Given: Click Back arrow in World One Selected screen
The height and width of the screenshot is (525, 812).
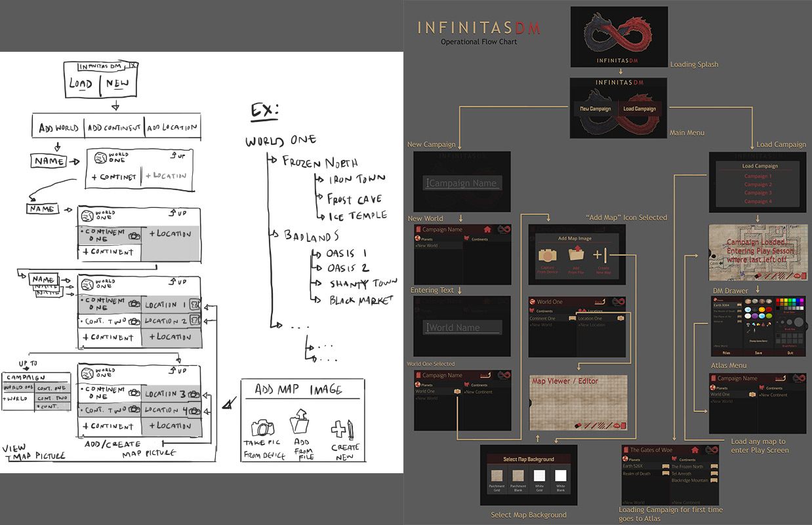Looking at the screenshot, I should [x=486, y=375].
